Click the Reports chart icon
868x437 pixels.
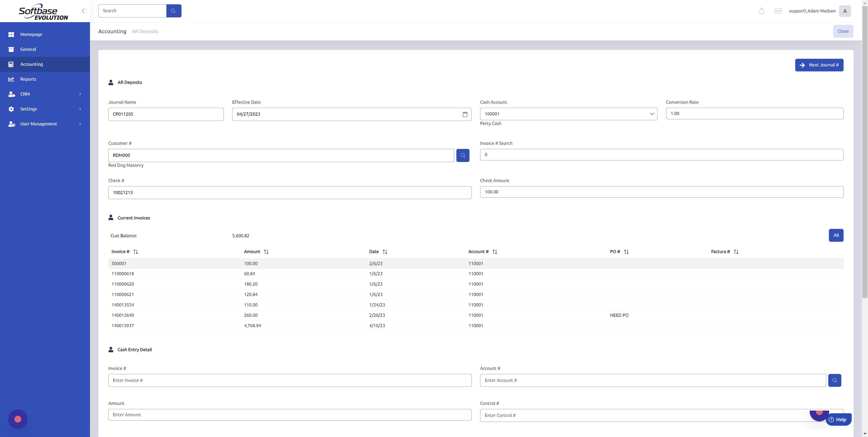[11, 79]
